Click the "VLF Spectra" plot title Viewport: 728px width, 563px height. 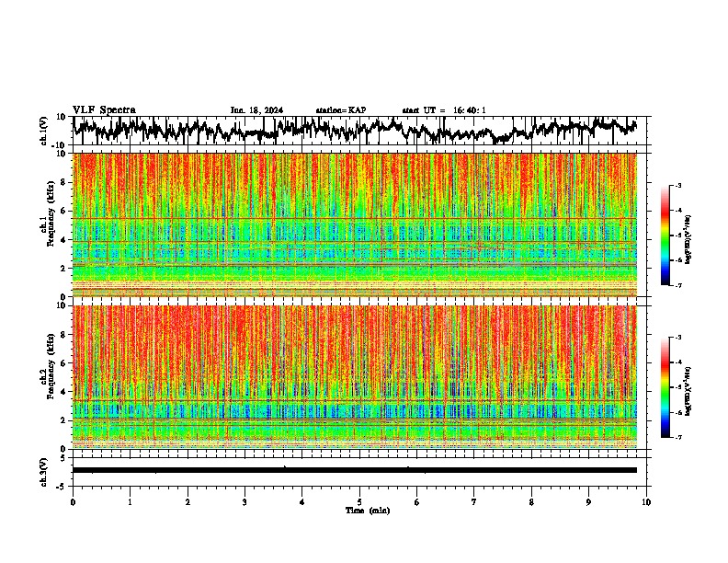tap(104, 110)
